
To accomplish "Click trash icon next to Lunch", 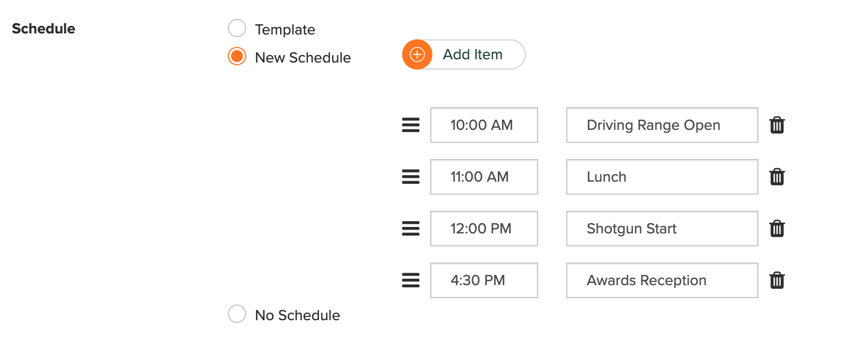I will 777,177.
